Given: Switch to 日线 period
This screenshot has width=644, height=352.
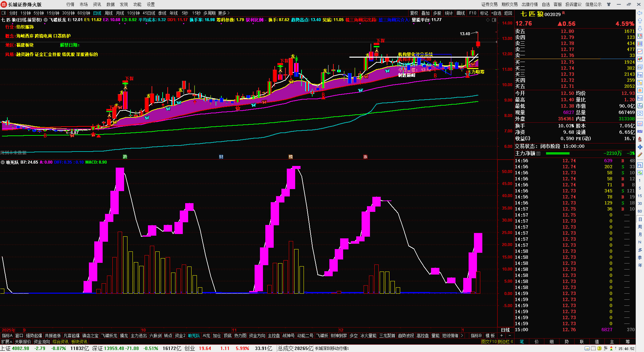Looking at the screenshot, I should click(97, 13).
